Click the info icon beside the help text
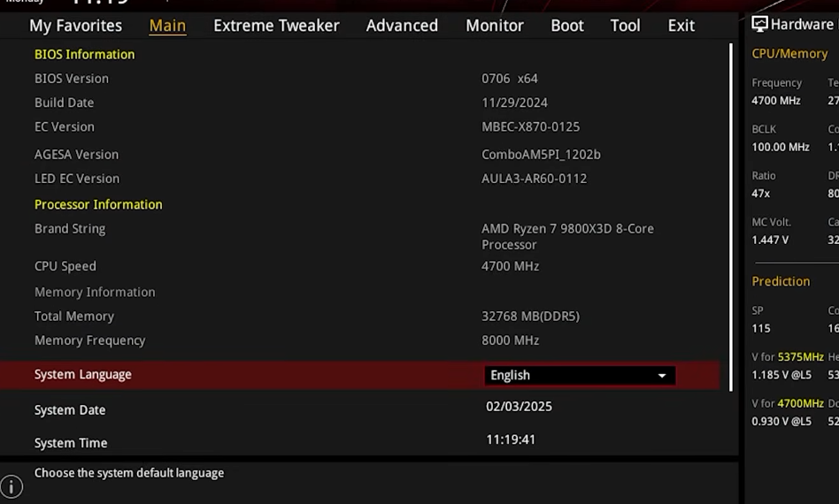This screenshot has height=504, width=839. [x=12, y=486]
